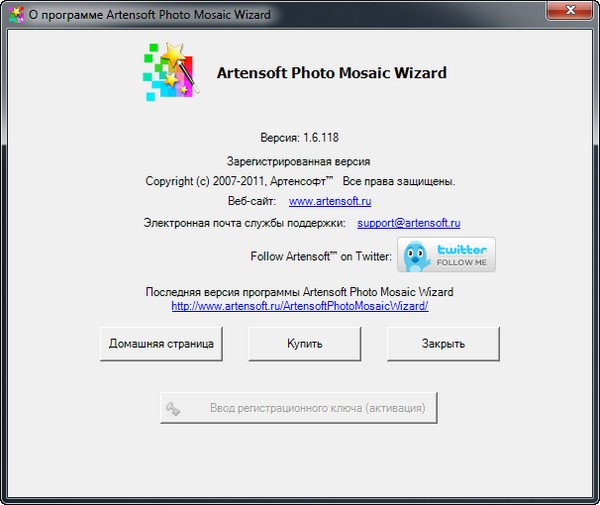Click the support@artensoft.ru email link
Viewport: 600px width, 505px height.
pyautogui.click(x=408, y=223)
